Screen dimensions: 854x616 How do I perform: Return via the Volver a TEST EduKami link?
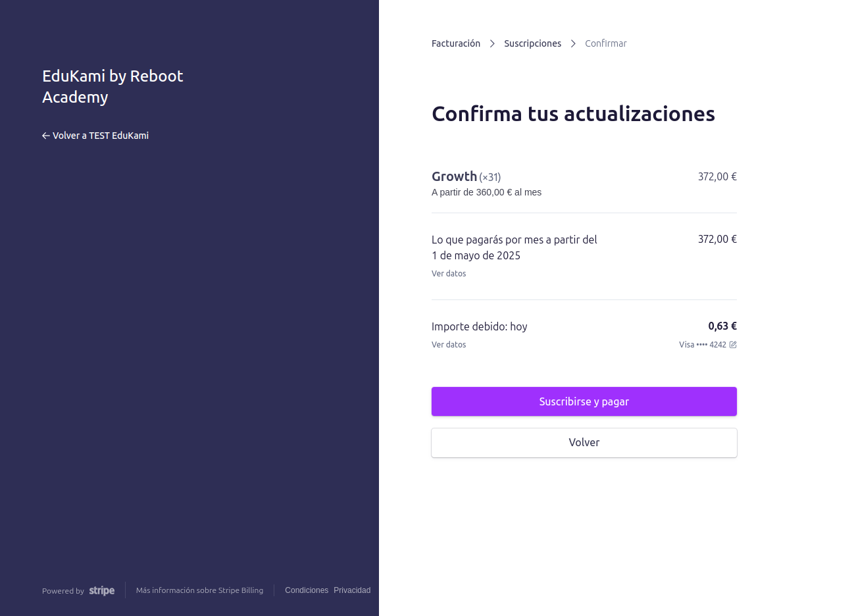coord(101,136)
